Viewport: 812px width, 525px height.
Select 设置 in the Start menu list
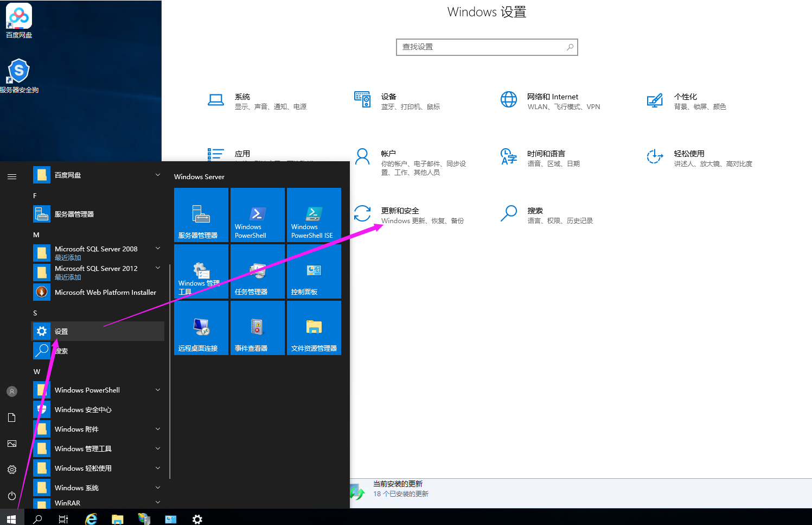click(x=98, y=331)
